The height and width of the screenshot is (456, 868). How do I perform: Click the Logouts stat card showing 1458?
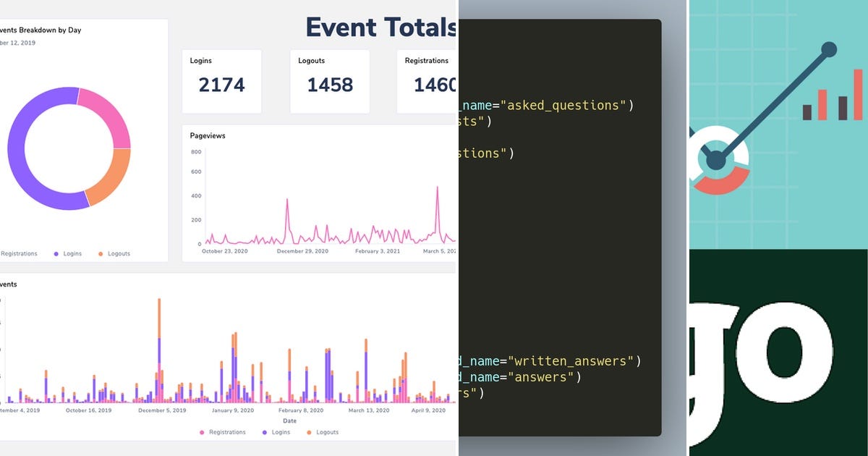tap(330, 80)
